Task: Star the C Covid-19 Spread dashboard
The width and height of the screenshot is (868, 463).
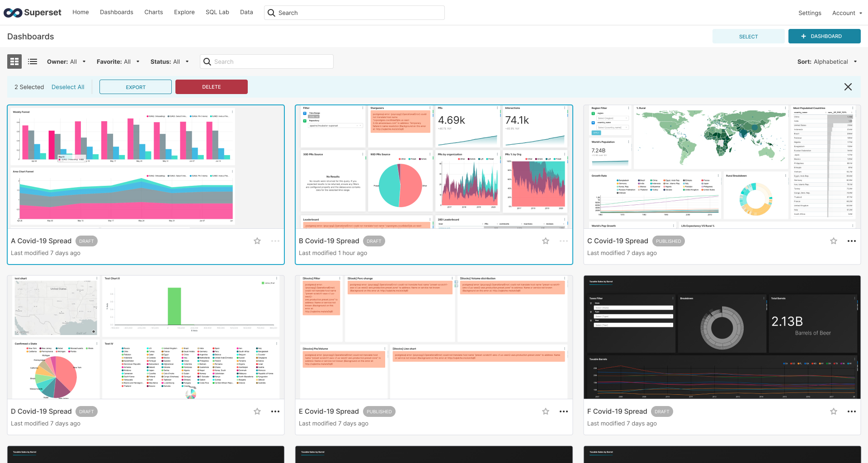Action: (x=833, y=241)
